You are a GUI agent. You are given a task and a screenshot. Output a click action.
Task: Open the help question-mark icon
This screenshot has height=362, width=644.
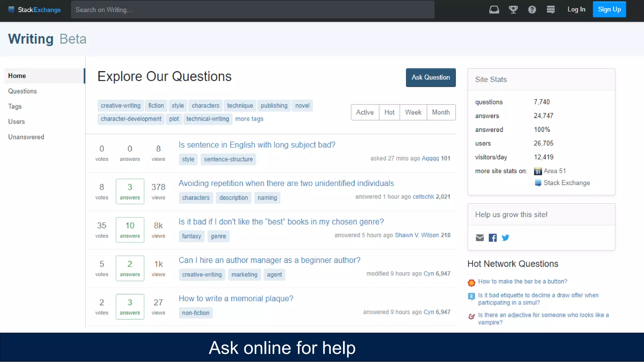[532, 10]
